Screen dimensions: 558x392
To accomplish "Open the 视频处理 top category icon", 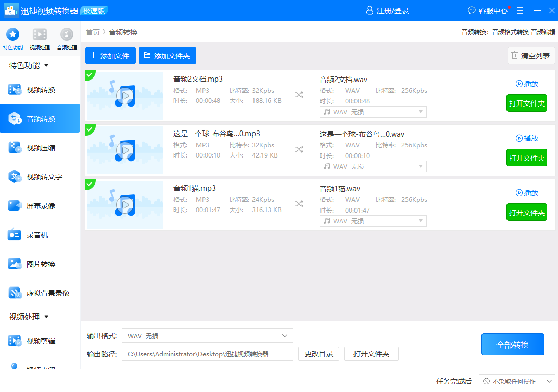I will tap(40, 35).
